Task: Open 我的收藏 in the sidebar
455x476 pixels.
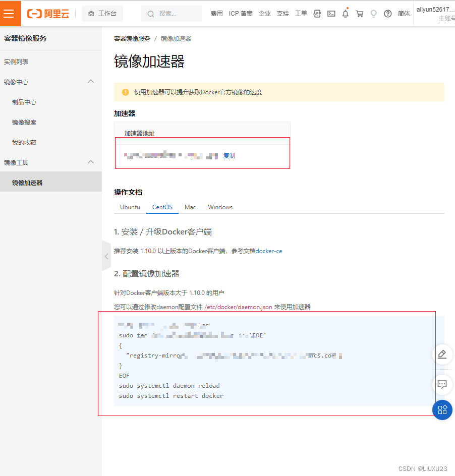Action: (x=24, y=143)
